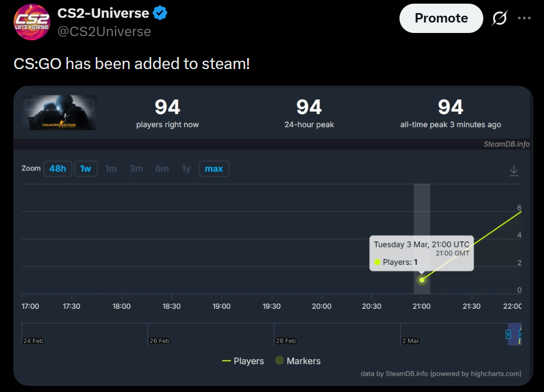Set chart zoom to 48h

[x=58, y=169]
